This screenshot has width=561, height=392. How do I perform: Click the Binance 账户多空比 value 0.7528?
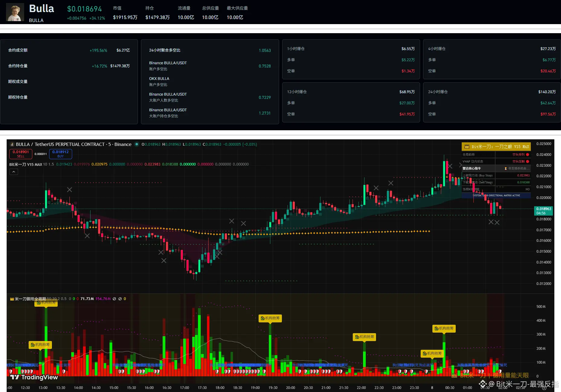coord(265,66)
